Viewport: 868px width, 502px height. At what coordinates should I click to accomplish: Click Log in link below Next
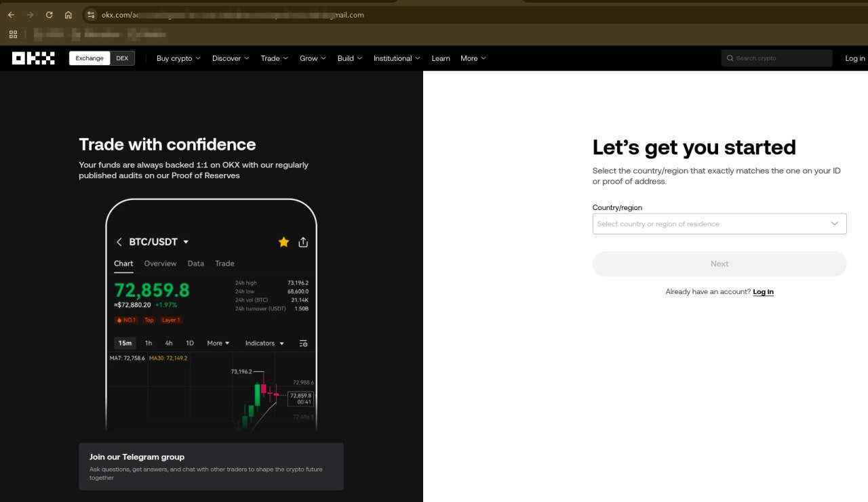pyautogui.click(x=763, y=292)
